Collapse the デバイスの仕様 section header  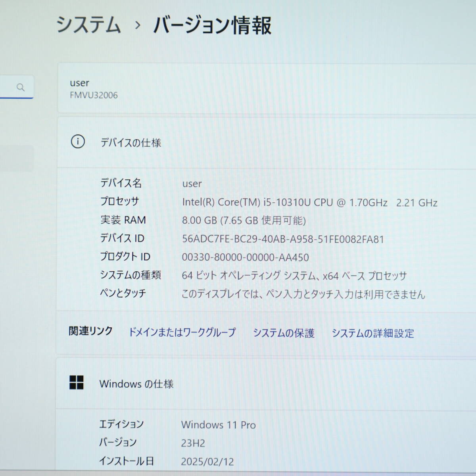tap(266, 142)
